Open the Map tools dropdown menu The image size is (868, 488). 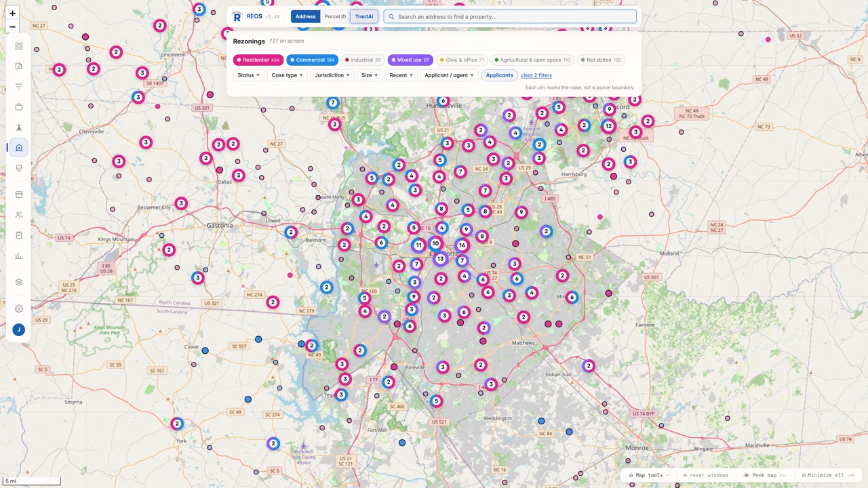(x=648, y=475)
